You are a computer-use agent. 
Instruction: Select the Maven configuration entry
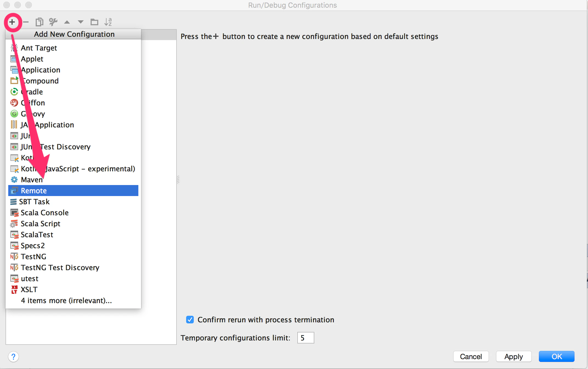click(73, 180)
